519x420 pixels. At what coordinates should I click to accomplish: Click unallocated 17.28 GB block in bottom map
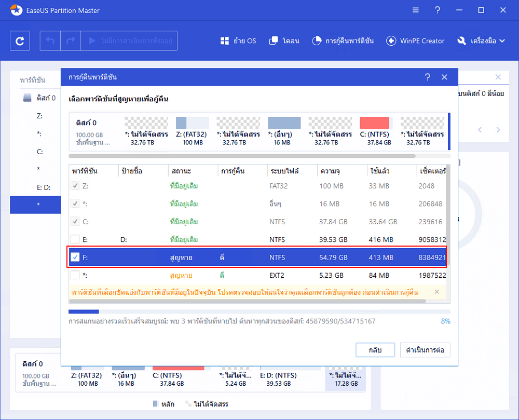pyautogui.click(x=345, y=378)
